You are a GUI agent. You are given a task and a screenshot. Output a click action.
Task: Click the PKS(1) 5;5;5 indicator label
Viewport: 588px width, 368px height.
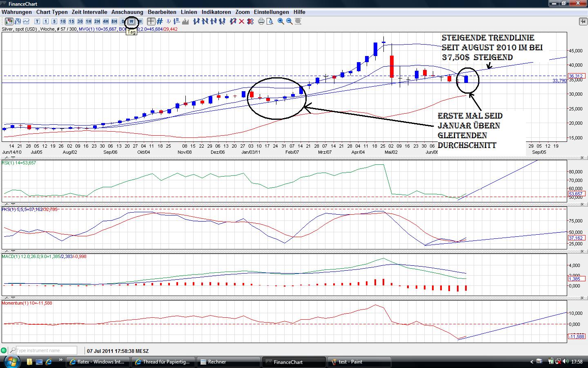click(x=30, y=209)
